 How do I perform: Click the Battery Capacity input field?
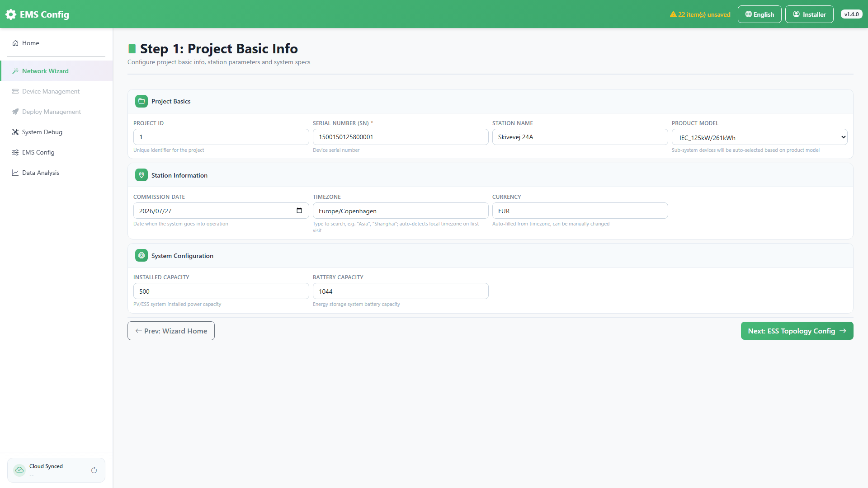401,291
